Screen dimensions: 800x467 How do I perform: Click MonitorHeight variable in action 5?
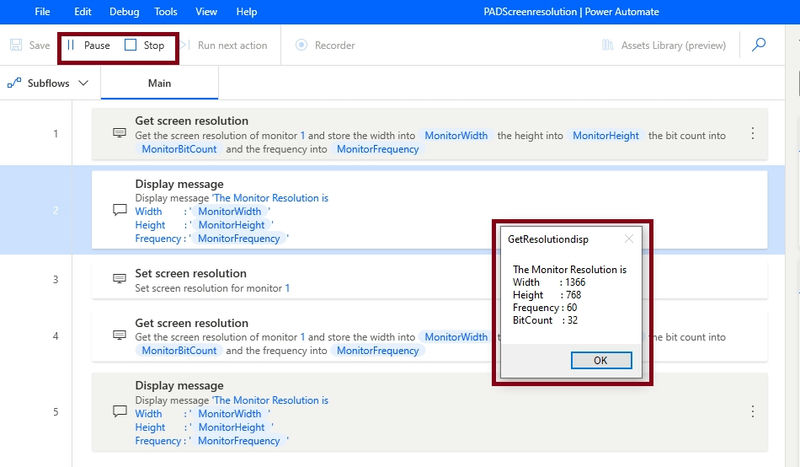click(232, 427)
